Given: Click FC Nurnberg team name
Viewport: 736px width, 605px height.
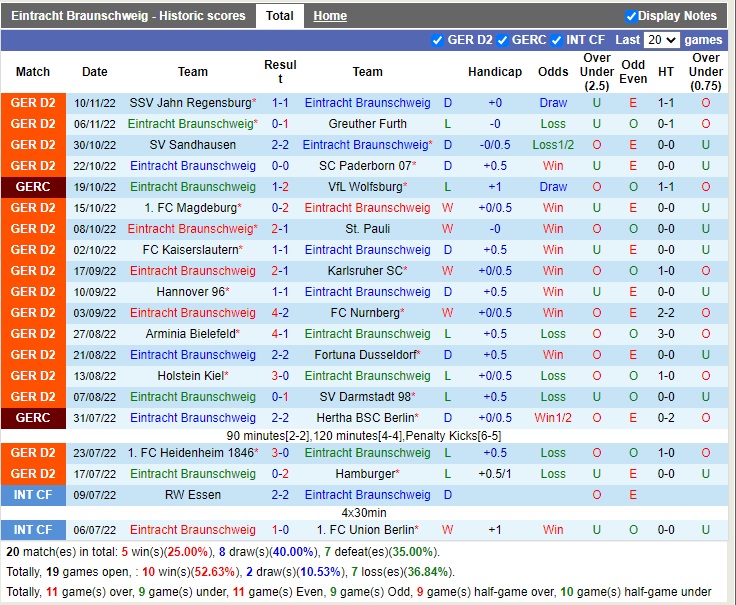Looking at the screenshot, I should click(365, 313).
